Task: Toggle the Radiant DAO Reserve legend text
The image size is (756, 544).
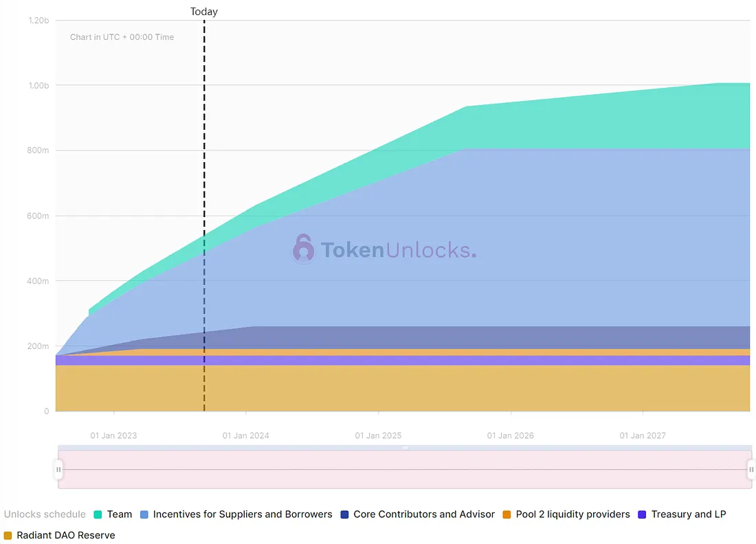Action: 66,535
